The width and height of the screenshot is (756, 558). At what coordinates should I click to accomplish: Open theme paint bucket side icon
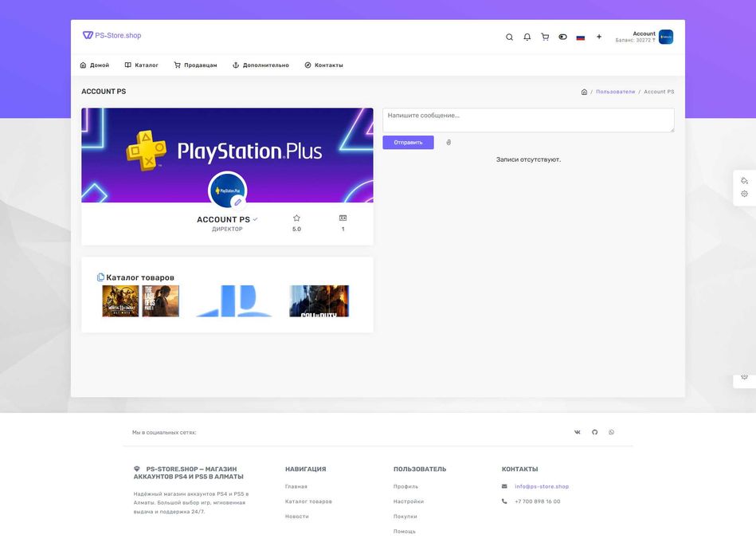click(x=744, y=180)
